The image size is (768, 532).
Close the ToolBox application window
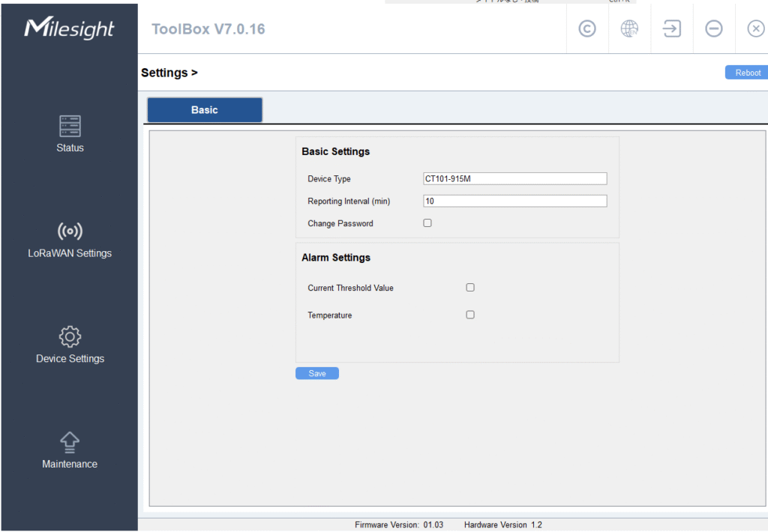755,28
